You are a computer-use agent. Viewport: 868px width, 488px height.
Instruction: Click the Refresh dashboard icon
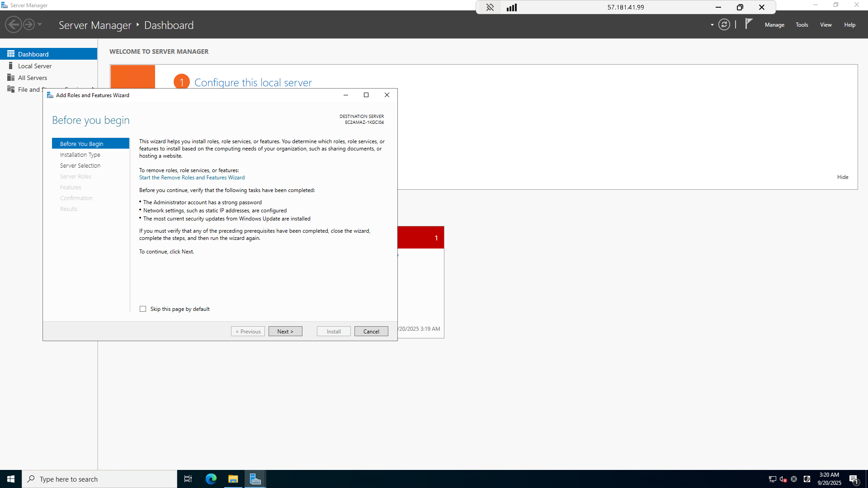pyautogui.click(x=724, y=25)
